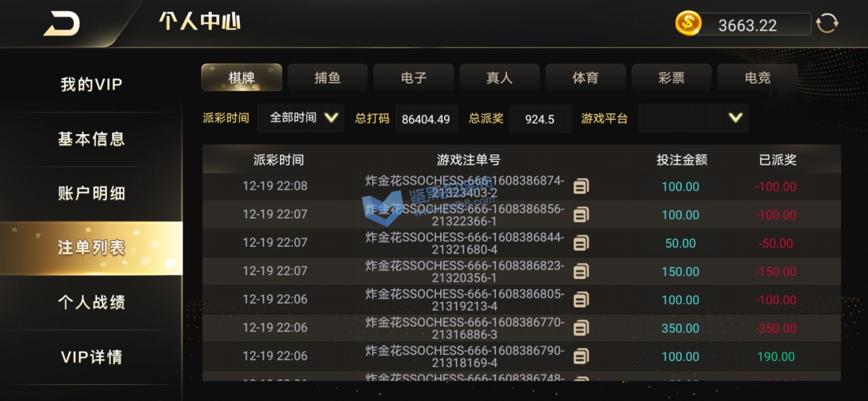This screenshot has height=401, width=868.
Task: Tap the gold coin icon
Action: click(688, 23)
